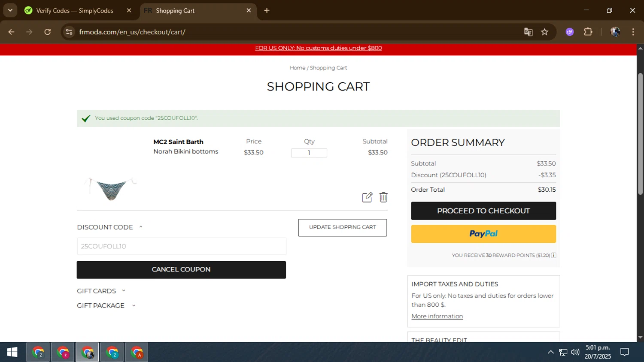Viewport: 644px width, 362px height.
Task: Click the site information icon in address bar
Action: click(x=69, y=32)
